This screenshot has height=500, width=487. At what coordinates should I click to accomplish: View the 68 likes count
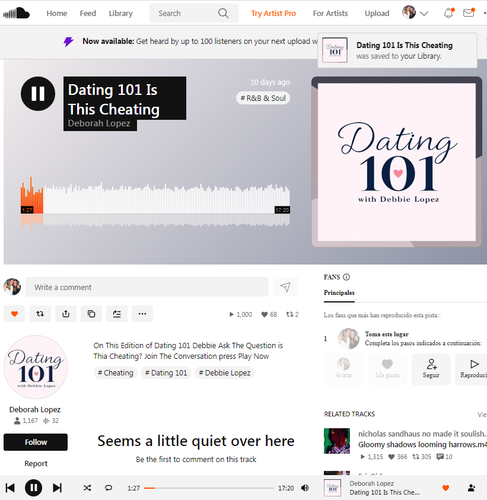[x=269, y=314]
